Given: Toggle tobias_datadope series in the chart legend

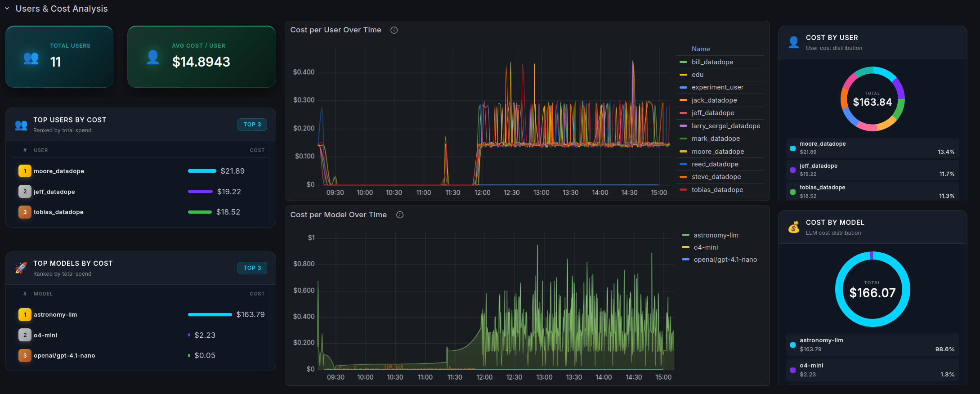Looking at the screenshot, I should coord(717,190).
